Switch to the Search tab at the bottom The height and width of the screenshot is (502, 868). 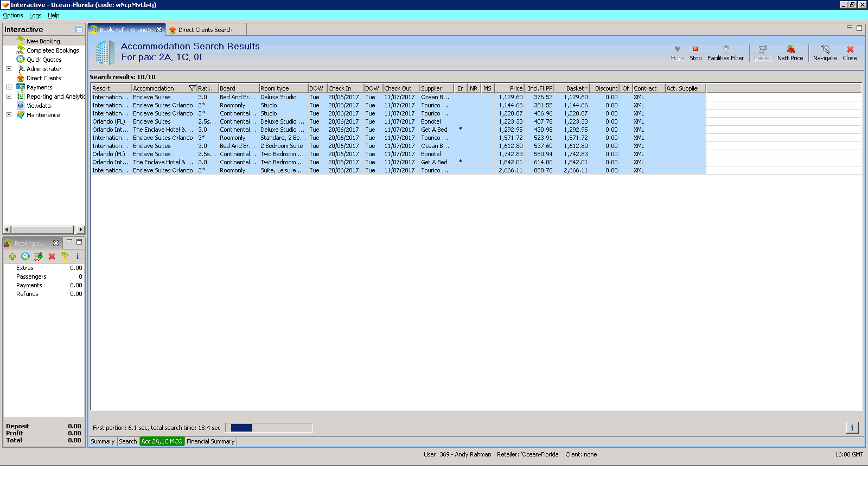tap(128, 441)
